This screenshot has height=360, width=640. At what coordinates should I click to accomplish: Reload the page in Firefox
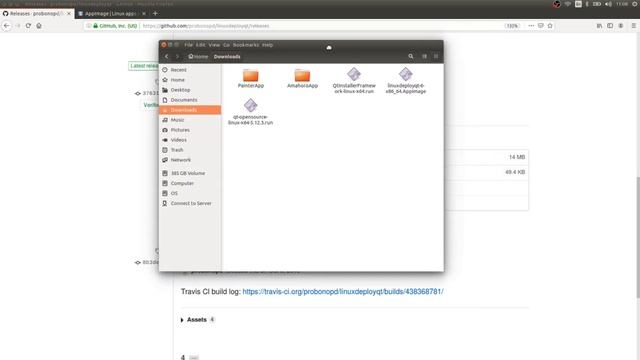[28, 25]
